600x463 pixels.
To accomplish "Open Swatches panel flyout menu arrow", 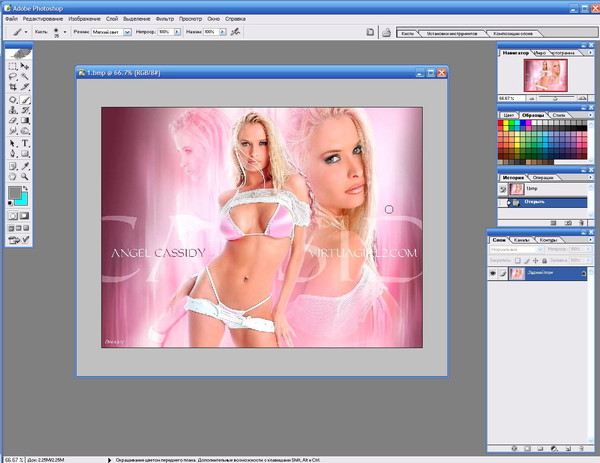I will (590, 115).
